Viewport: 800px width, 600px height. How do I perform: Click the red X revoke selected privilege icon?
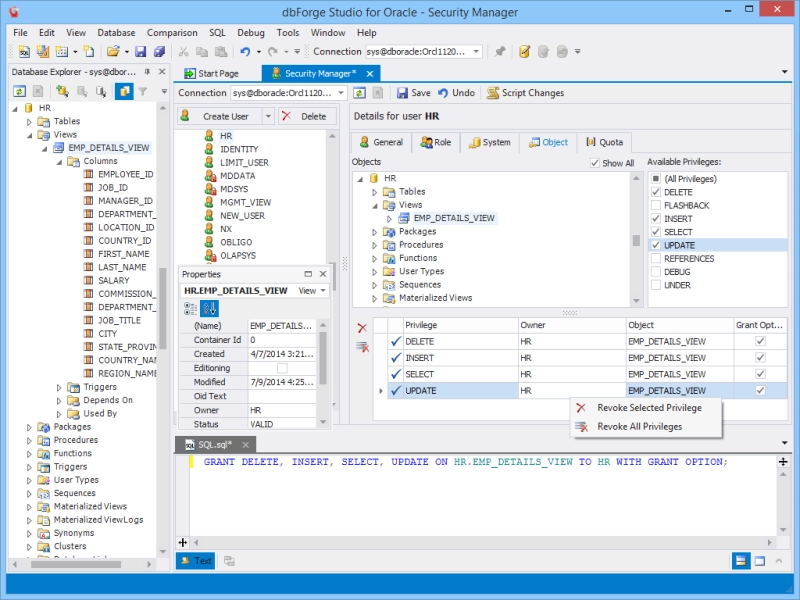tap(362, 328)
